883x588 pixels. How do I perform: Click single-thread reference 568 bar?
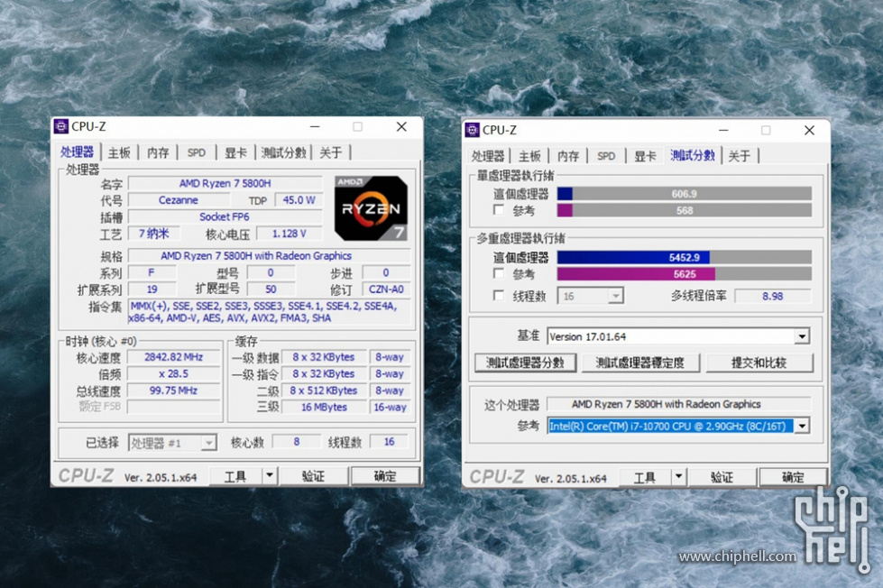click(685, 211)
